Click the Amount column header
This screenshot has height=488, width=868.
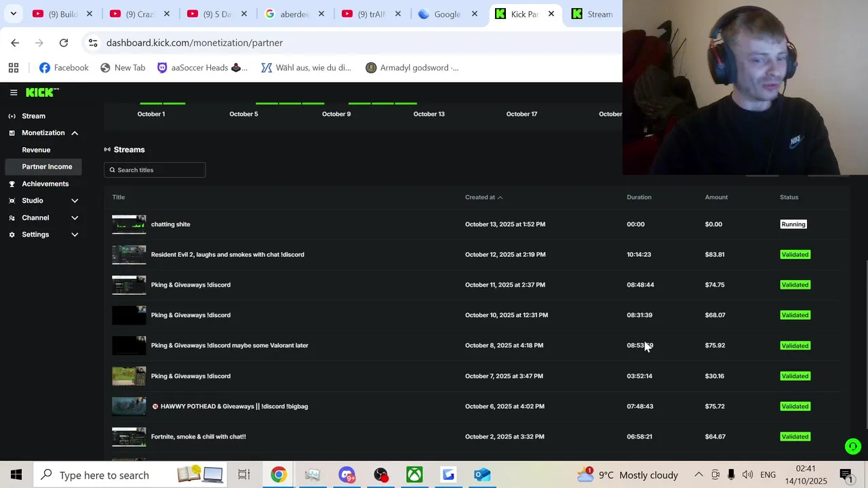point(716,197)
